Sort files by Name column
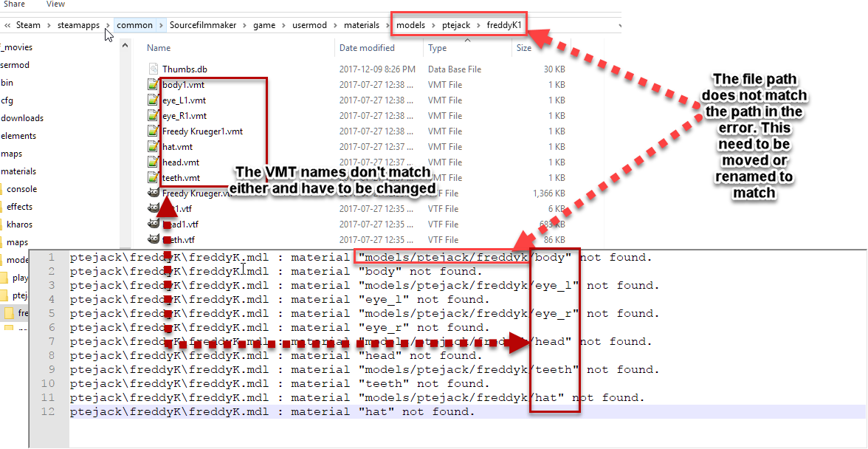This screenshot has height=449, width=868. click(x=158, y=47)
